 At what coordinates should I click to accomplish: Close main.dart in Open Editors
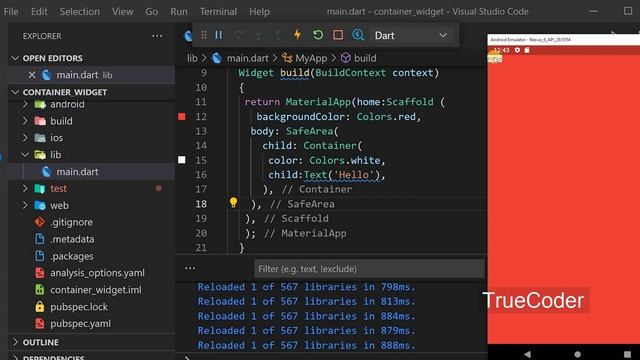point(32,75)
